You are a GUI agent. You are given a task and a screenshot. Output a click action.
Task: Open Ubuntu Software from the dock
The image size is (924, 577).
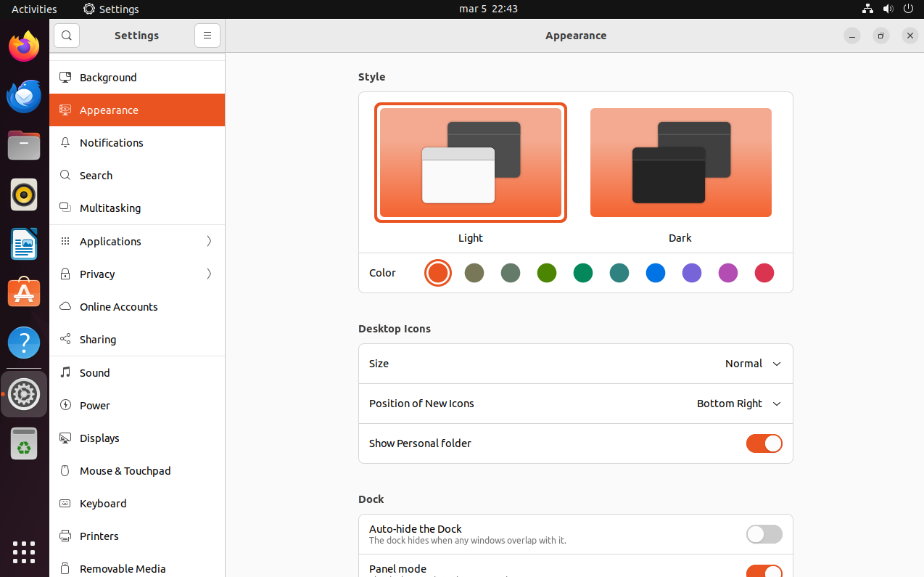pos(24,292)
